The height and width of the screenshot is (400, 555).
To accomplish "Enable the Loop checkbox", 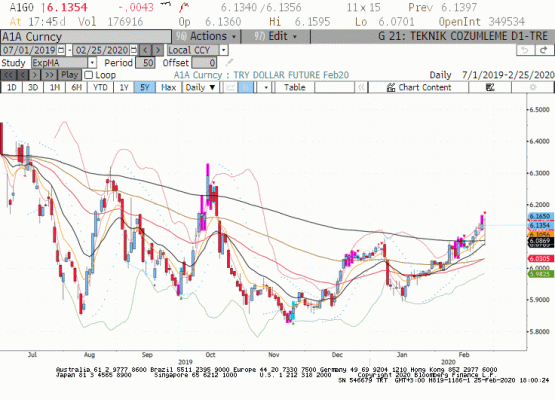I will 89,75.
